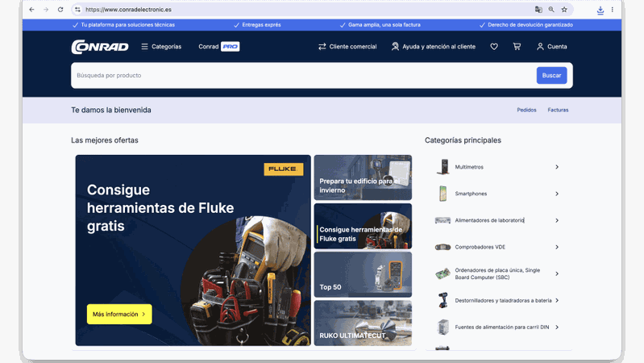Click the 'Te damos la bienvenida' heading
Viewport: 644px width, 363px height.
[111, 110]
